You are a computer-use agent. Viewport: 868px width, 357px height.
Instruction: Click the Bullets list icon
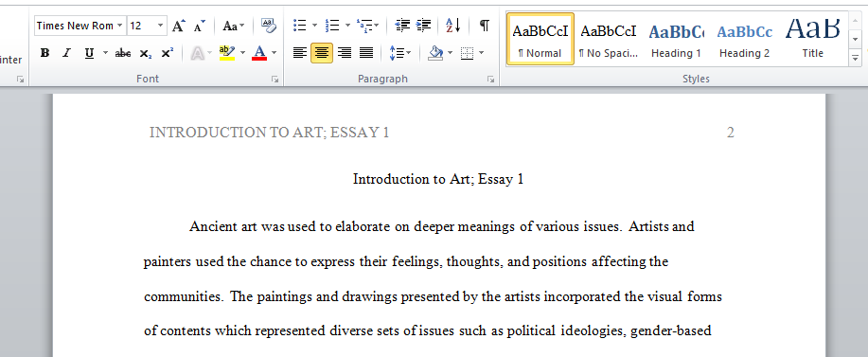click(299, 26)
